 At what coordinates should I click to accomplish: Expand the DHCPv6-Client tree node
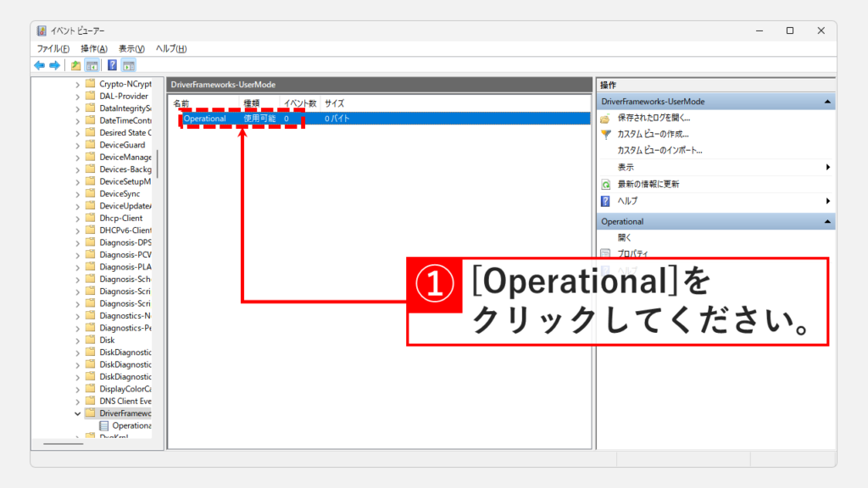(x=77, y=230)
